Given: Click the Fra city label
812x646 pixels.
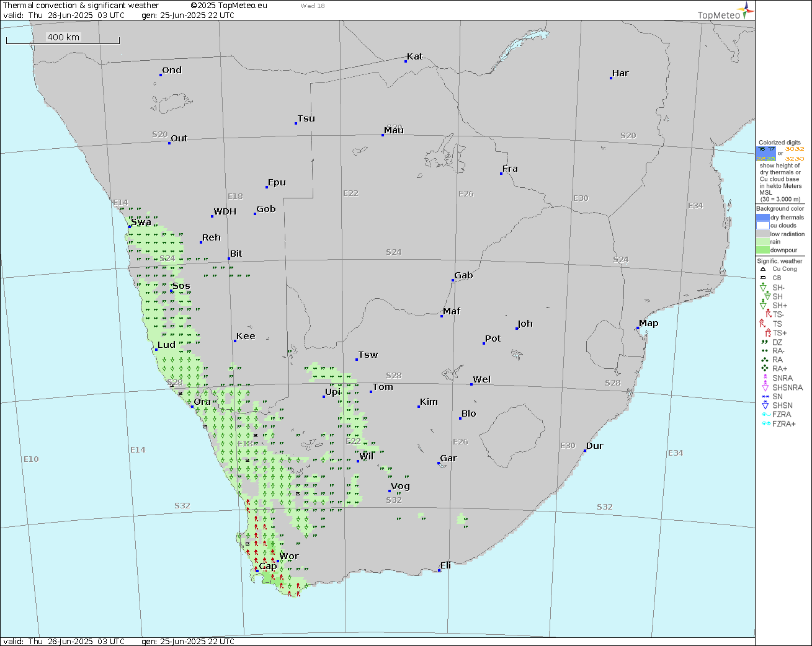Looking at the screenshot, I should [510, 169].
